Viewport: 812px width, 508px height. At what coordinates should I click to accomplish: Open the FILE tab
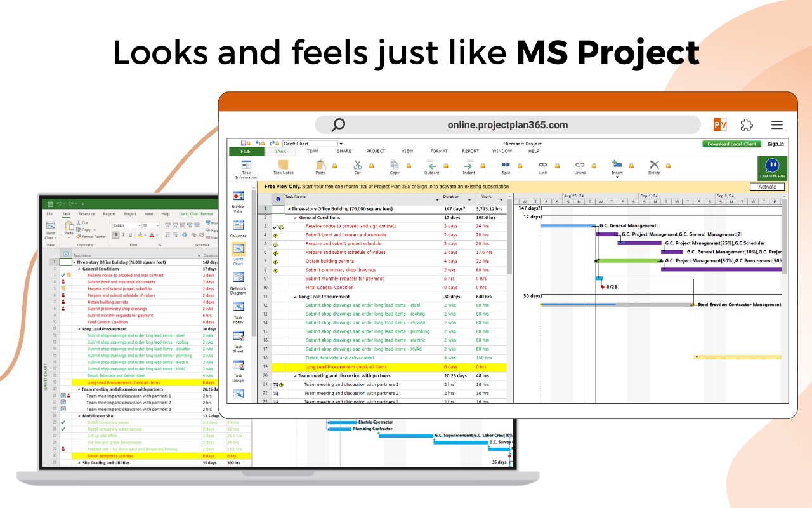point(245,151)
